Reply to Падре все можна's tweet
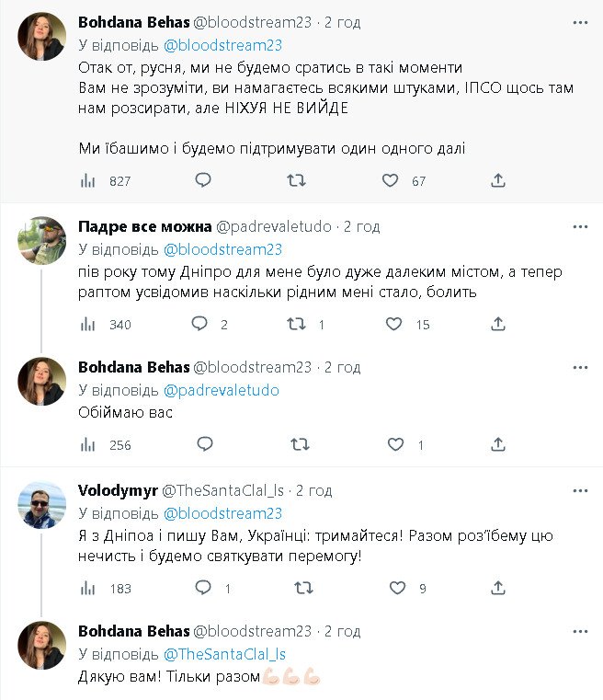The width and height of the screenshot is (603, 700). tap(199, 324)
